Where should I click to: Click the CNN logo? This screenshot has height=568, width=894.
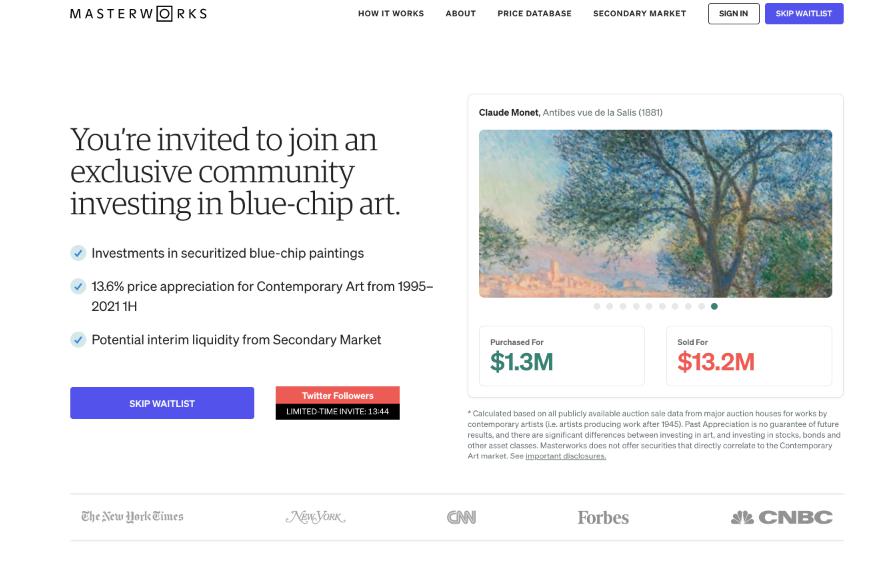click(x=461, y=517)
